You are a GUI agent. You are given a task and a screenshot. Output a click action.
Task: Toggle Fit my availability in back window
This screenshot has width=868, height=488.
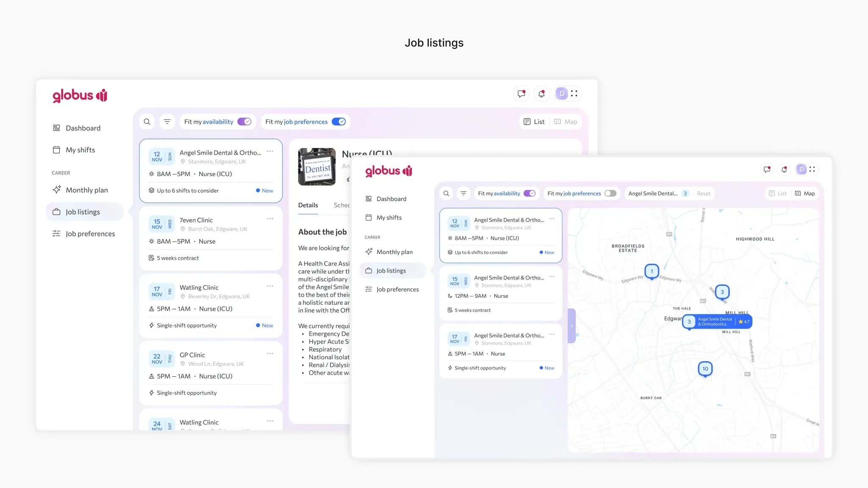(244, 122)
